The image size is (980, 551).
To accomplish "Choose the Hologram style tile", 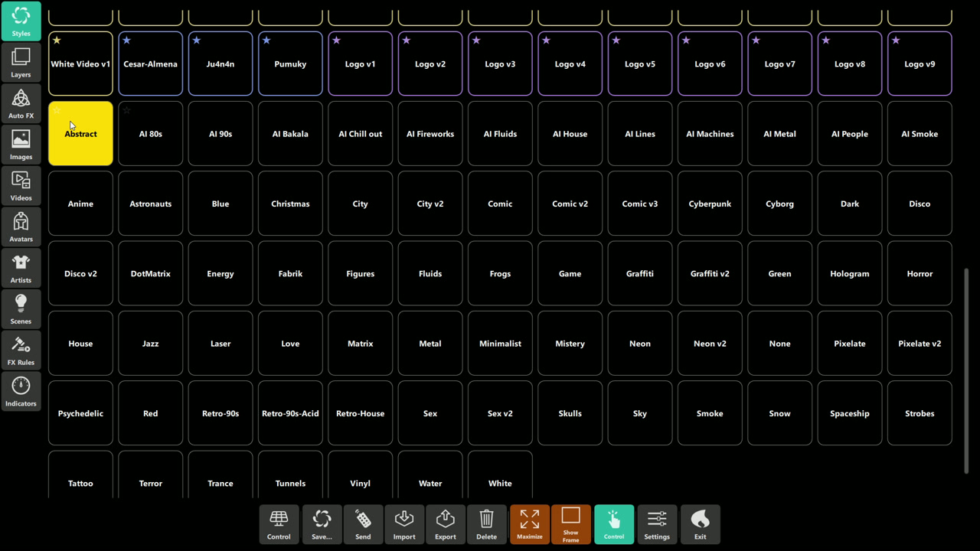I will (x=850, y=273).
